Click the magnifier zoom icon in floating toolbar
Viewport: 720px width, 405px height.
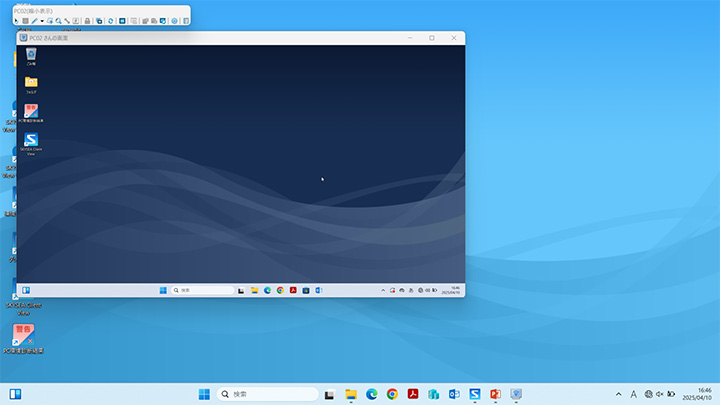[58, 20]
